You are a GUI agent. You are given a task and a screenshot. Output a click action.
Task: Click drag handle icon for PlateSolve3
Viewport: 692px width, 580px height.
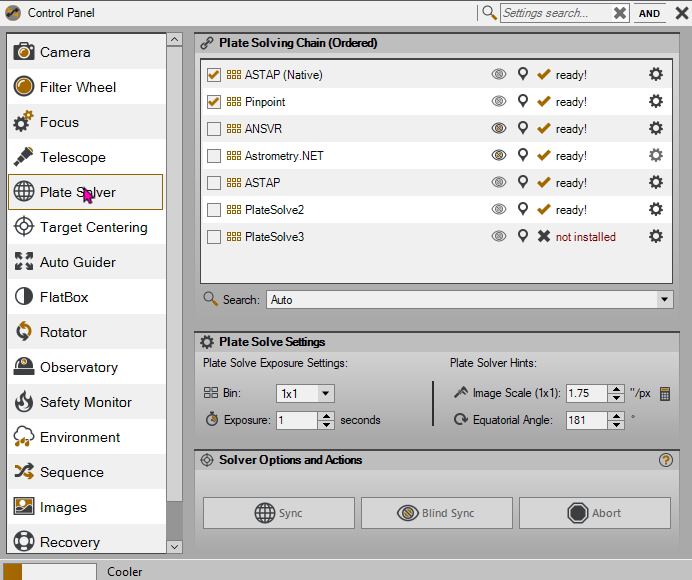tap(233, 237)
